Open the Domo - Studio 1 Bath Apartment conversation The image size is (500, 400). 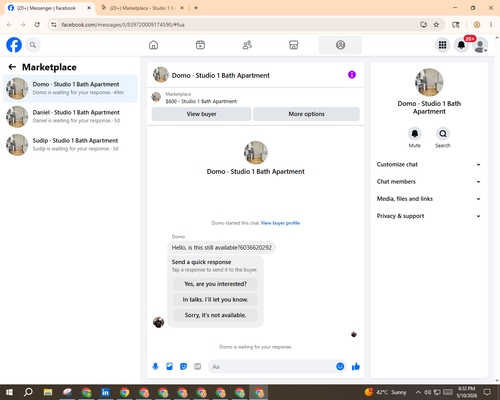(70, 89)
